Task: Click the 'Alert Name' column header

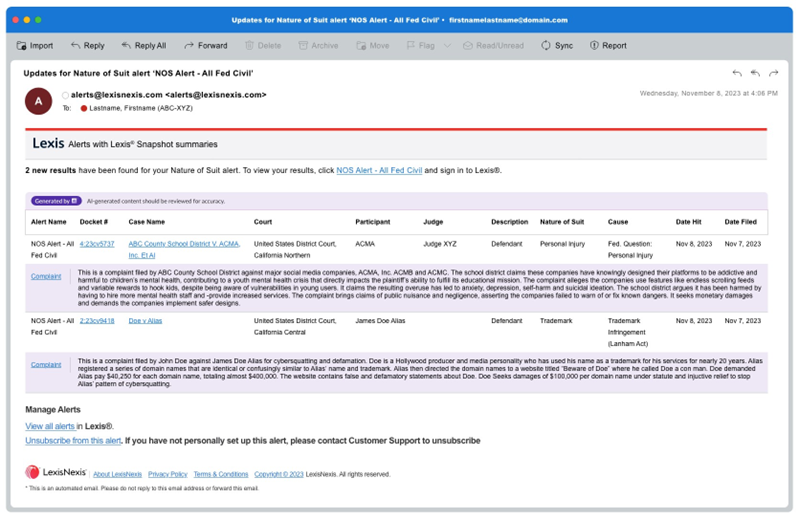Action: click(x=48, y=222)
